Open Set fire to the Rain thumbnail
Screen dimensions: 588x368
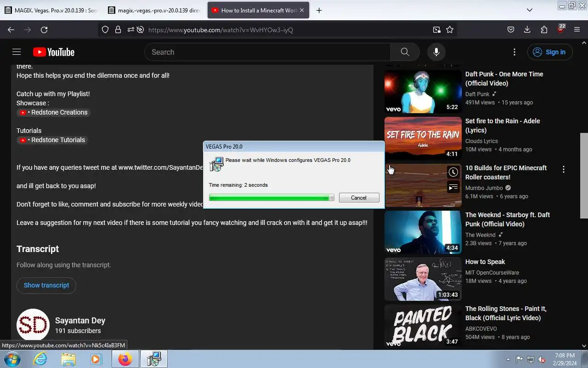[x=423, y=138]
